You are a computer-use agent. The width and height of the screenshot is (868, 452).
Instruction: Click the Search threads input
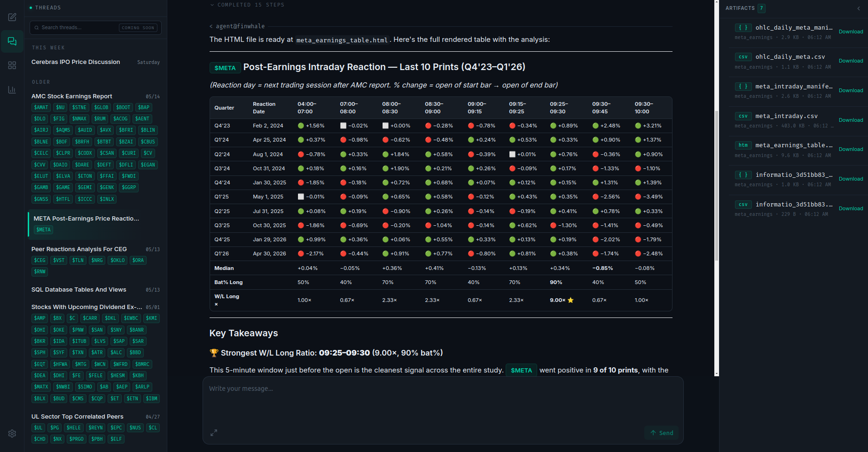coord(95,28)
